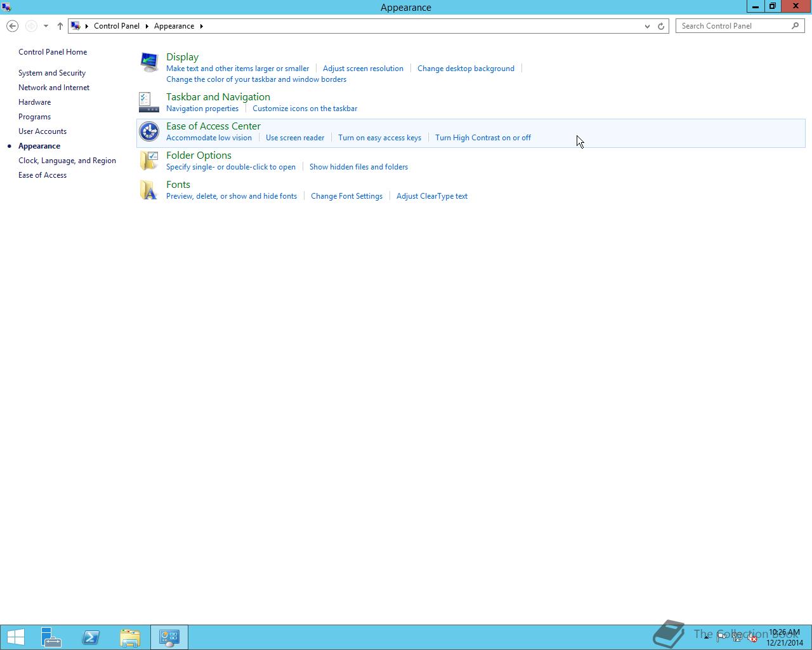Open the Display heading link
Screen dimensions: 812x650
pos(182,57)
